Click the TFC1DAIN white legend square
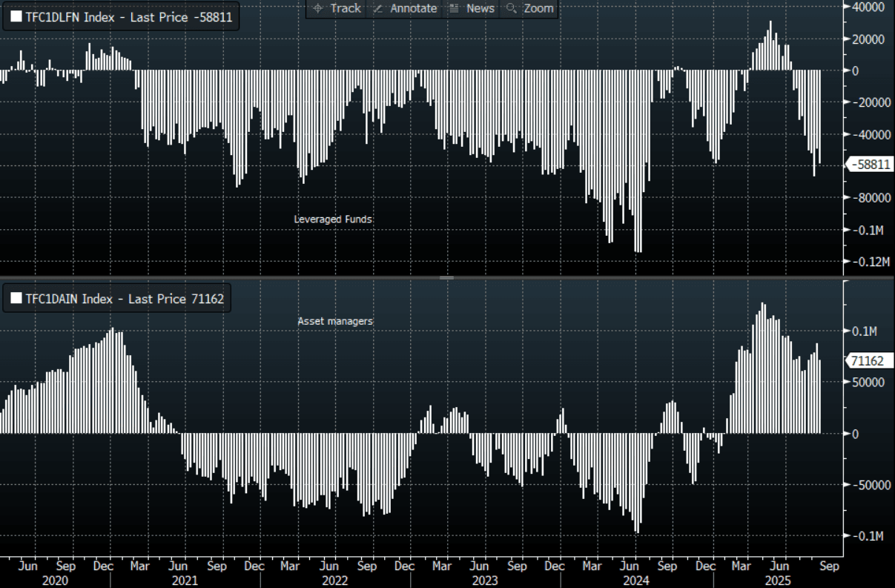This screenshot has height=588, width=895. pos(16,299)
